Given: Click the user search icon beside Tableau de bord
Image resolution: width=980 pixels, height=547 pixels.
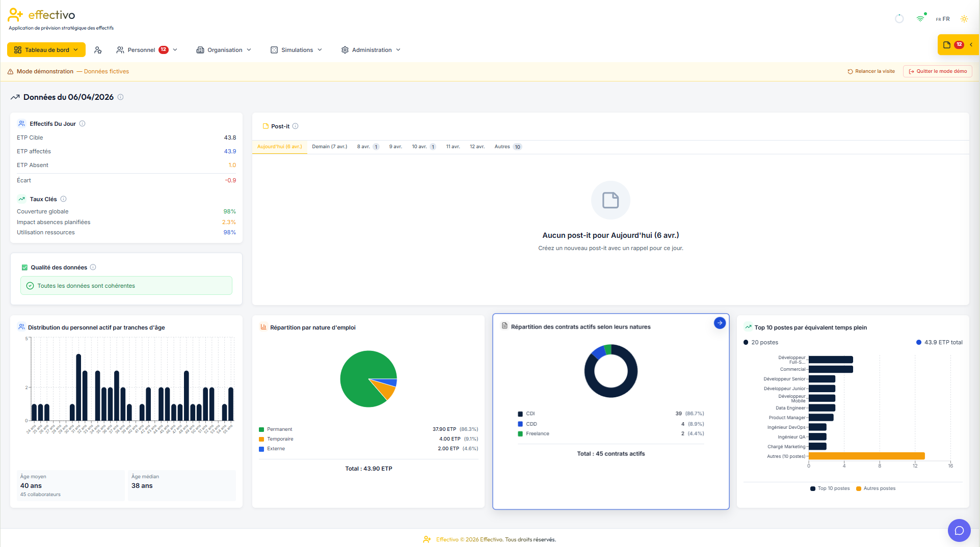Looking at the screenshot, I should [x=98, y=50].
